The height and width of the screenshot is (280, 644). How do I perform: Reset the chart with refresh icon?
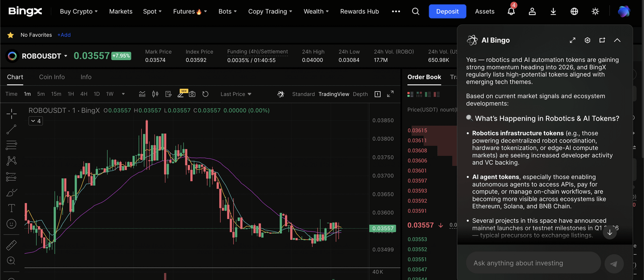click(205, 94)
